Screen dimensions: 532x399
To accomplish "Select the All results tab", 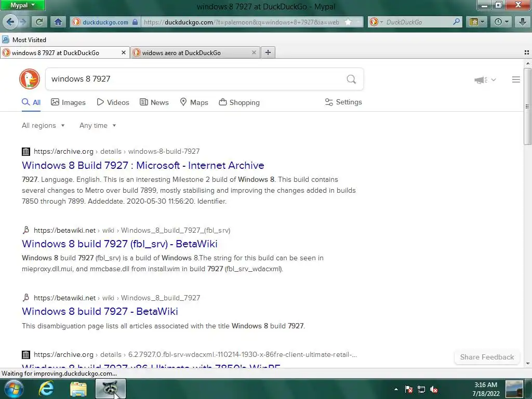I will tap(31, 102).
